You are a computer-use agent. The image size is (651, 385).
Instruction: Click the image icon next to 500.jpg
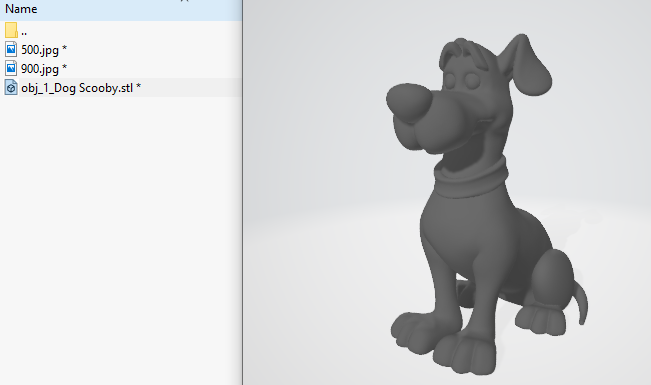tap(11, 49)
